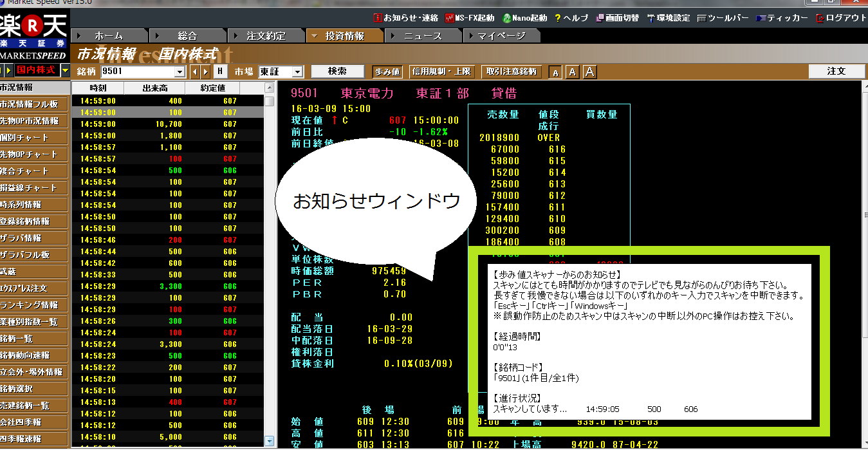Open 銘柄一覧 from sidebar

click(x=34, y=339)
